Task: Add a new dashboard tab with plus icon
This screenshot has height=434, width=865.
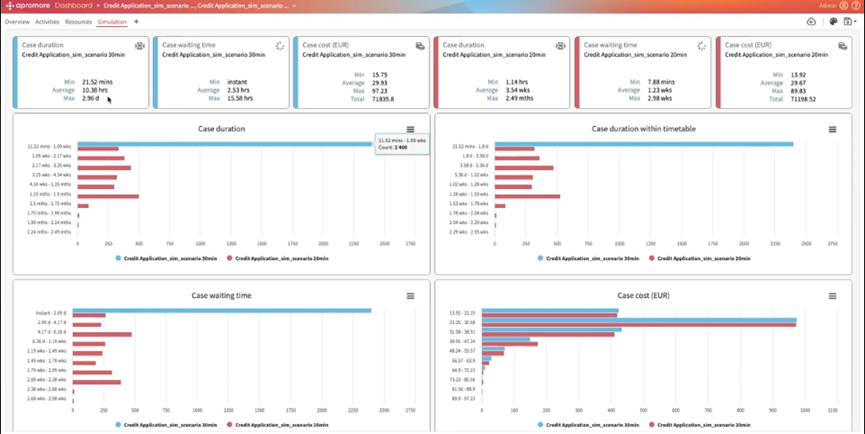Action: (136, 22)
